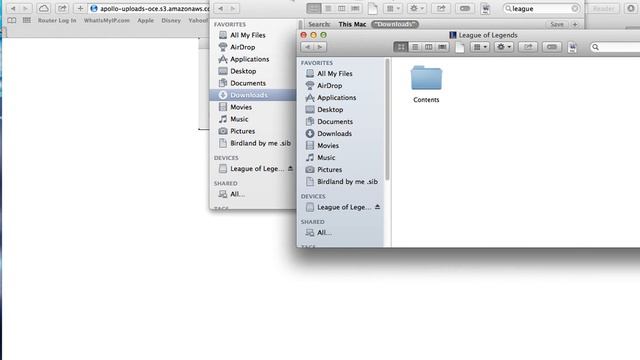
Task: Select This Mac search scope
Action: point(352,24)
